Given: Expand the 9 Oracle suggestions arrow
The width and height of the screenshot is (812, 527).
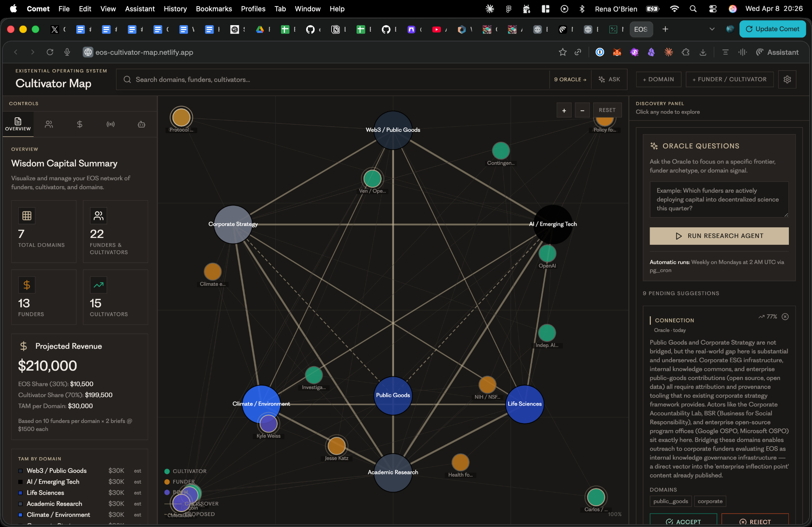Looking at the screenshot, I should tap(570, 80).
